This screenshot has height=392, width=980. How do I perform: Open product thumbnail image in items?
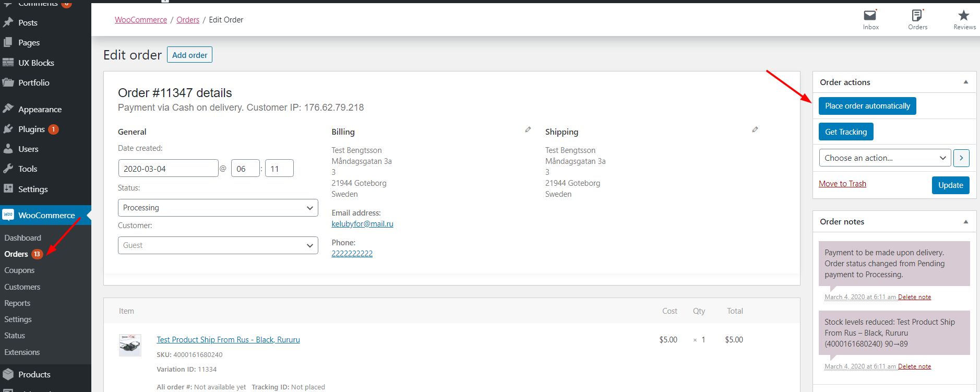point(130,345)
